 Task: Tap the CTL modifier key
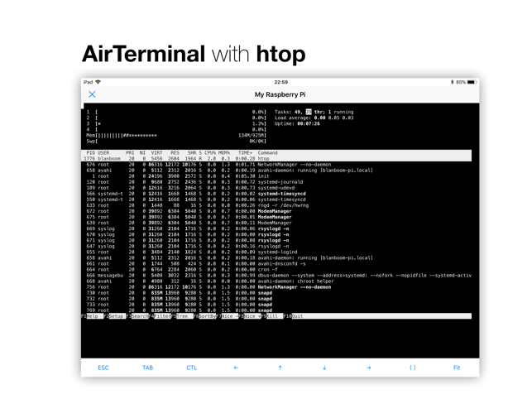pos(192,368)
